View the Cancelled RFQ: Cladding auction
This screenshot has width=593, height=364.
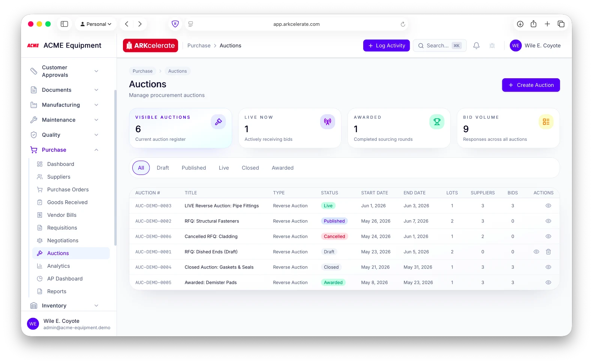(x=548, y=236)
